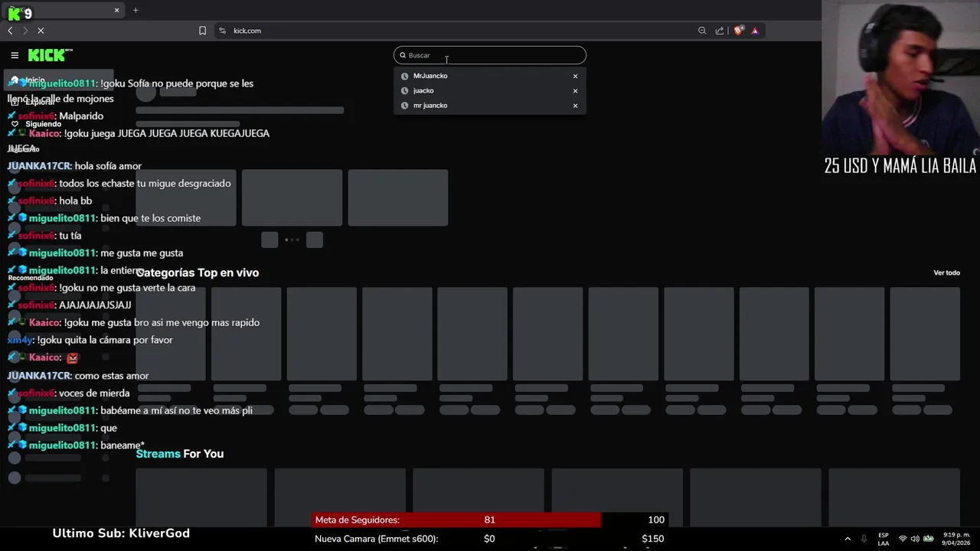Click the Categorías Top en vivo heading
The image size is (980, 551).
(x=198, y=272)
